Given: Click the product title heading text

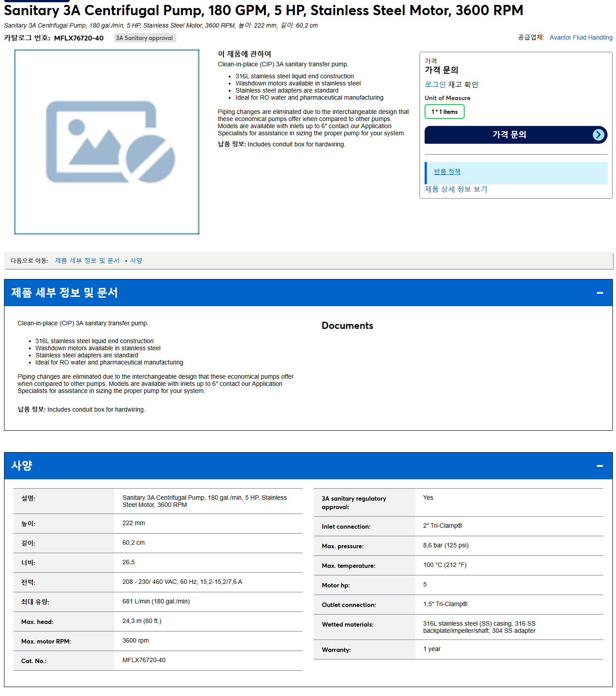Looking at the screenshot, I should [x=263, y=10].
